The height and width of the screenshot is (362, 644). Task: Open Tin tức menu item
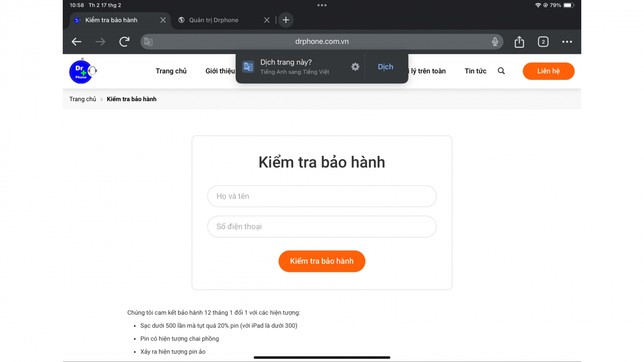(x=475, y=71)
